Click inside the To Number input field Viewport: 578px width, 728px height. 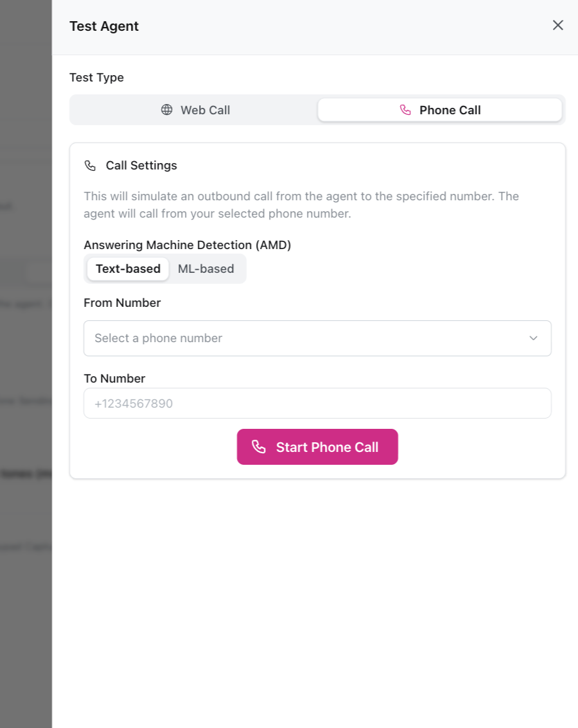click(317, 403)
